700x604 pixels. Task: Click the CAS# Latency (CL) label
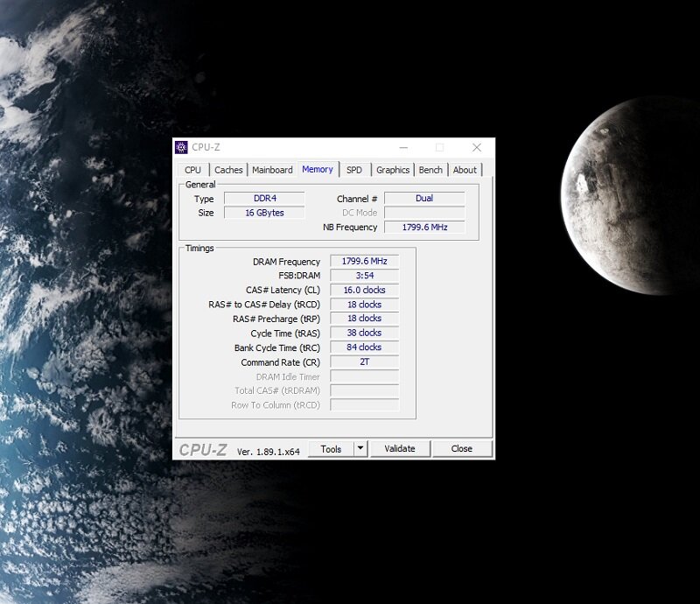tap(283, 290)
